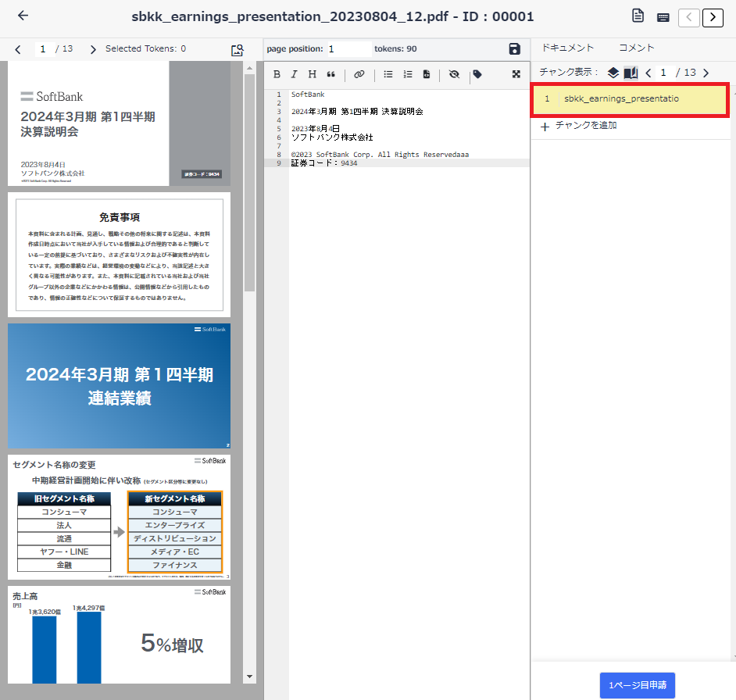This screenshot has height=700, width=736.
Task: Select chunk 1 sbkk_earnings_presentatio
Action: point(630,99)
